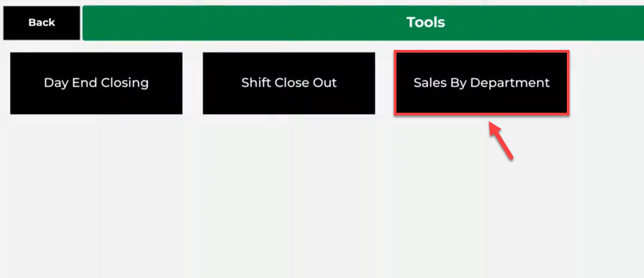Click the 'Sales By Department' label text
The image size is (644, 278).
pos(481,83)
